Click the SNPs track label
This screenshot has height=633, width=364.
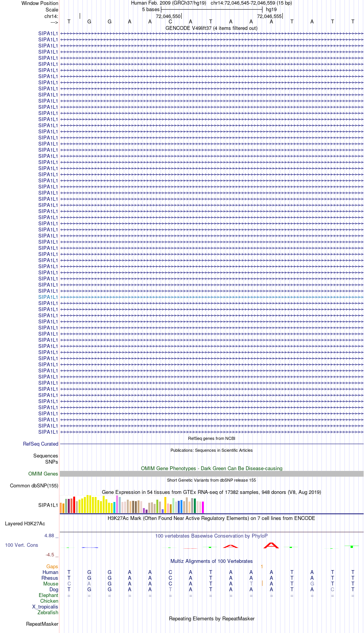coord(52,462)
